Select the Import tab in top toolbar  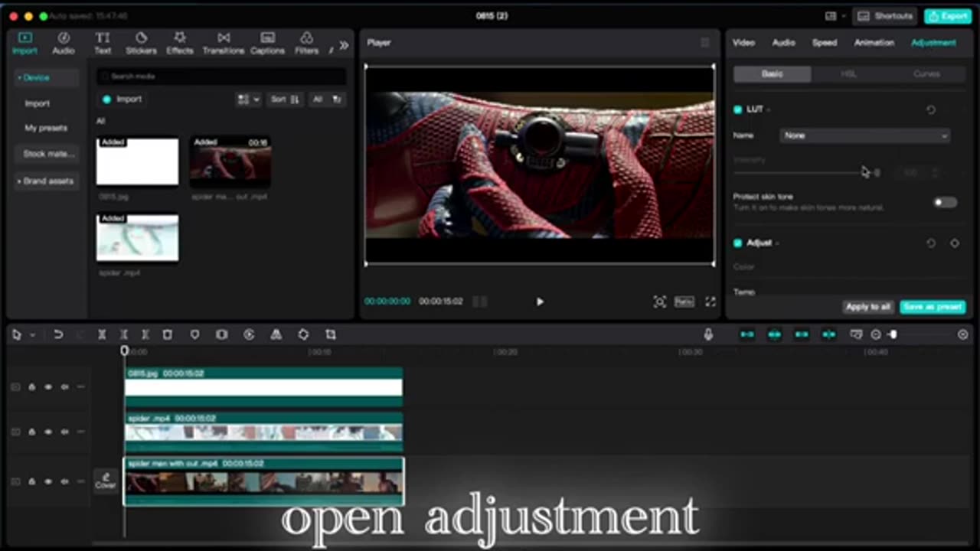(24, 43)
